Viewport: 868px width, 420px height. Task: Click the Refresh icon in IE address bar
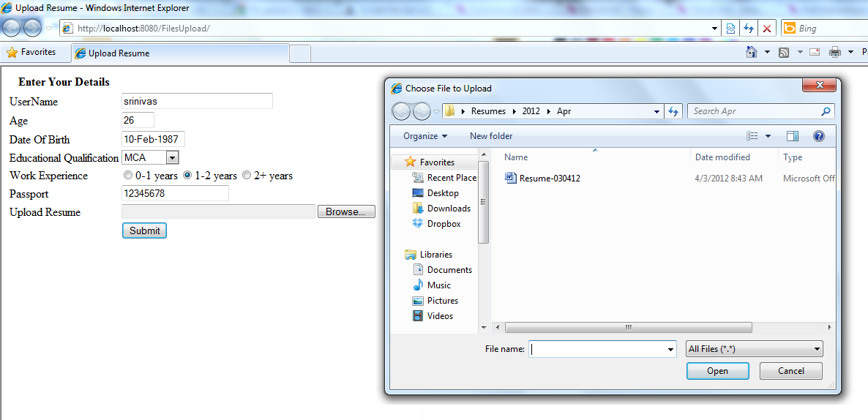pos(749,29)
